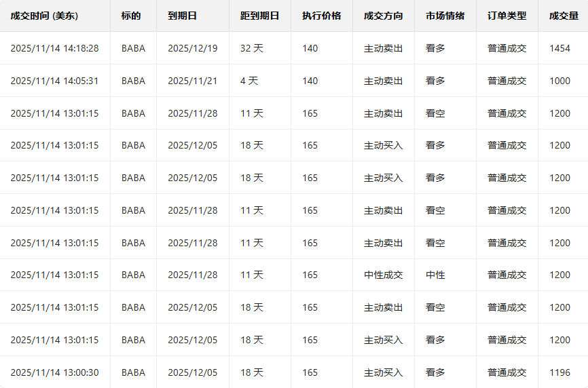Click strike 165 in the 13:00:30 row

tap(310, 372)
